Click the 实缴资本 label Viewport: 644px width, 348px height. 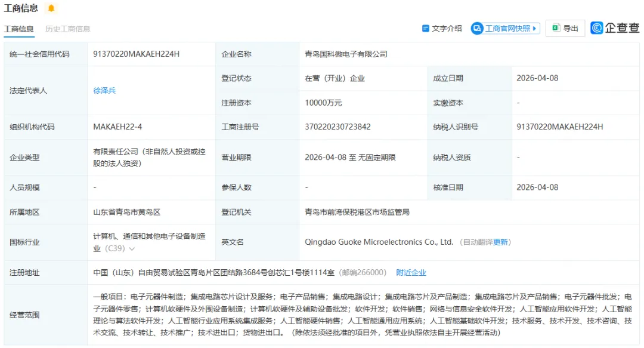click(x=448, y=103)
